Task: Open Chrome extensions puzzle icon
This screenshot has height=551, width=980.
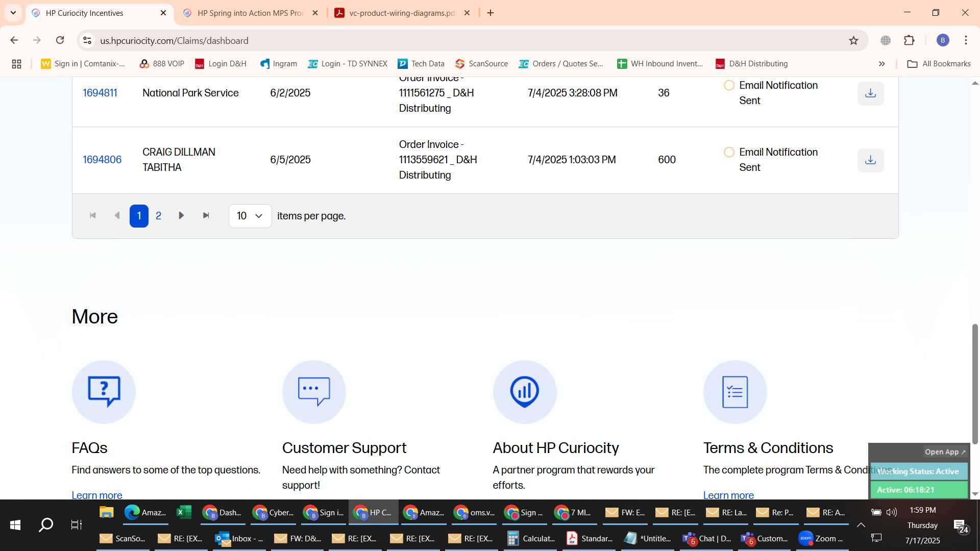Action: tap(909, 40)
